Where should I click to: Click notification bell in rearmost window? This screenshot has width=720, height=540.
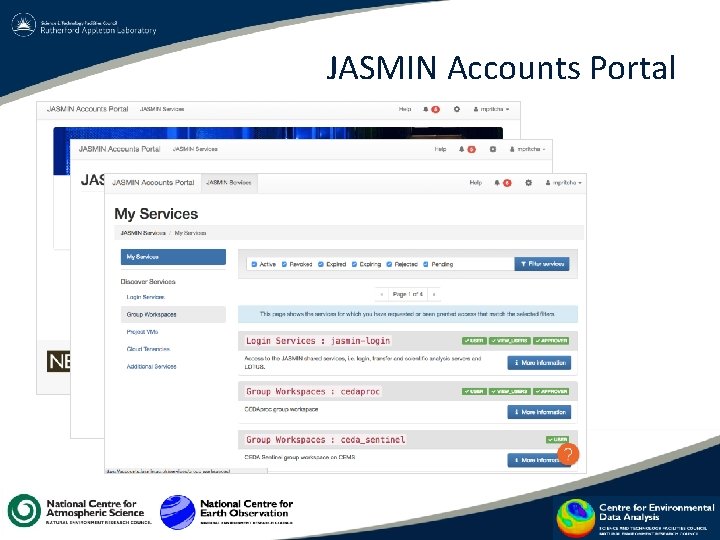pyautogui.click(x=426, y=109)
